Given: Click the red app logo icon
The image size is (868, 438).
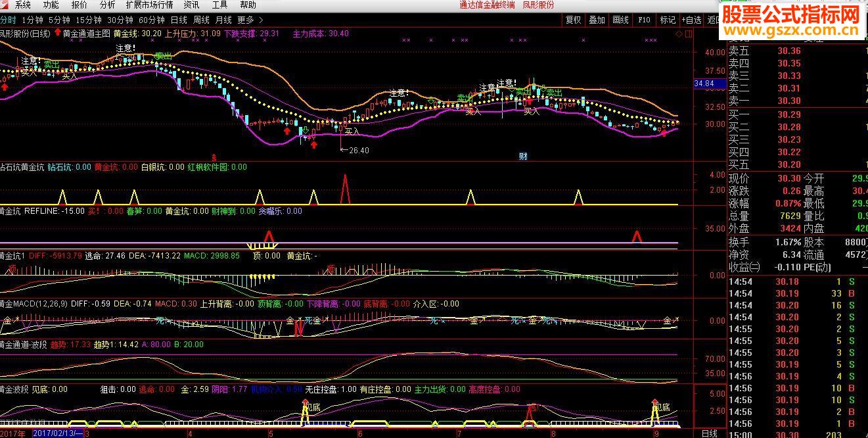Looking at the screenshot, I should (5, 5).
